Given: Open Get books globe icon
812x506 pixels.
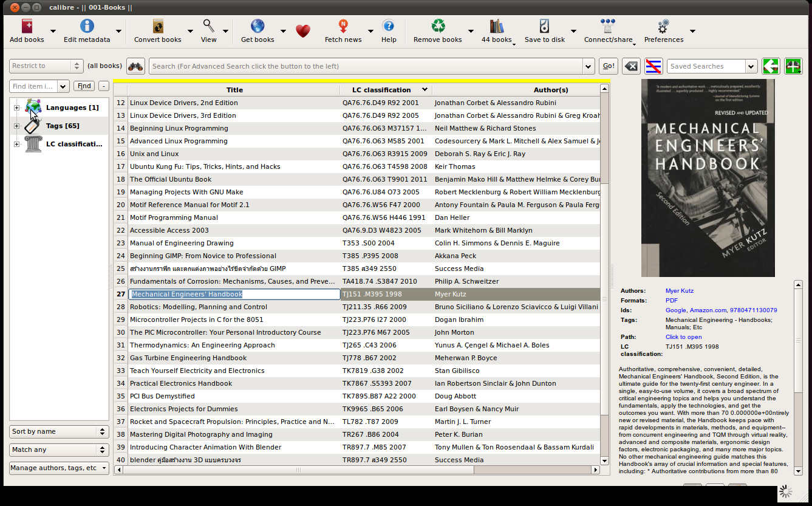Looking at the screenshot, I should [258, 26].
